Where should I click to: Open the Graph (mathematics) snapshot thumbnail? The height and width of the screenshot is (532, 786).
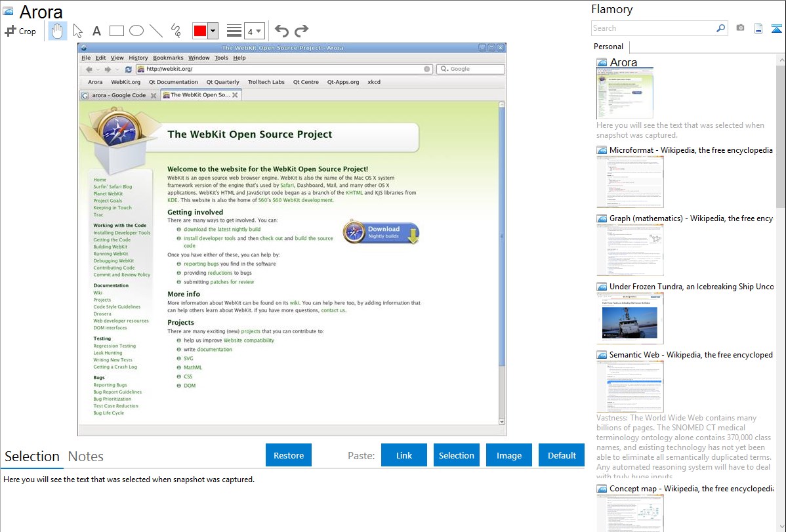(630, 250)
